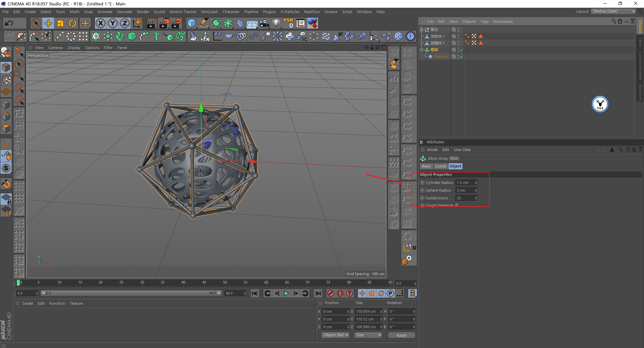Click the Position X value field
The height and width of the screenshot is (348, 644).
coord(335,311)
